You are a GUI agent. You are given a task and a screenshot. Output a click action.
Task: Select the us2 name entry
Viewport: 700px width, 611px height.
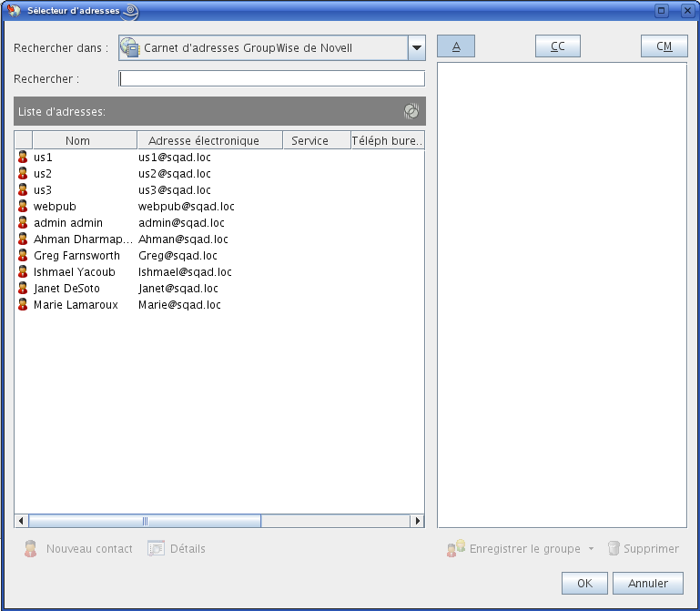pyautogui.click(x=43, y=173)
